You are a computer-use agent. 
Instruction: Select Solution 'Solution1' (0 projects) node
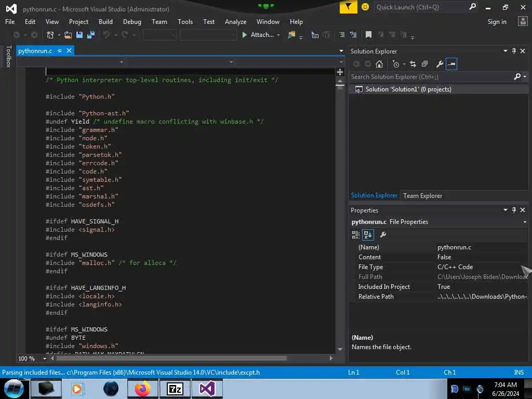408,89
